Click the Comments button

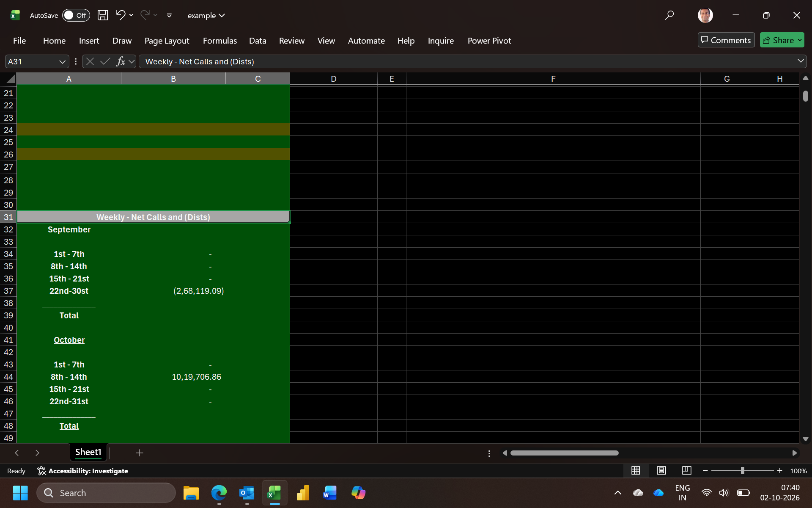pos(726,40)
